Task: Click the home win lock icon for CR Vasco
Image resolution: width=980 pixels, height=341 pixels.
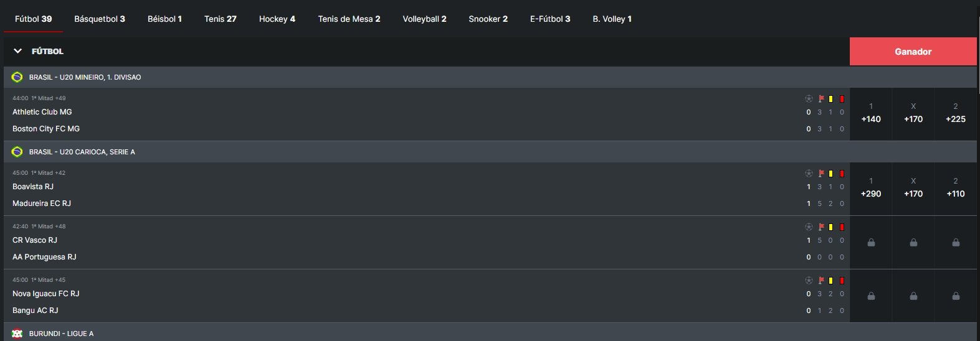Action: coord(871,243)
